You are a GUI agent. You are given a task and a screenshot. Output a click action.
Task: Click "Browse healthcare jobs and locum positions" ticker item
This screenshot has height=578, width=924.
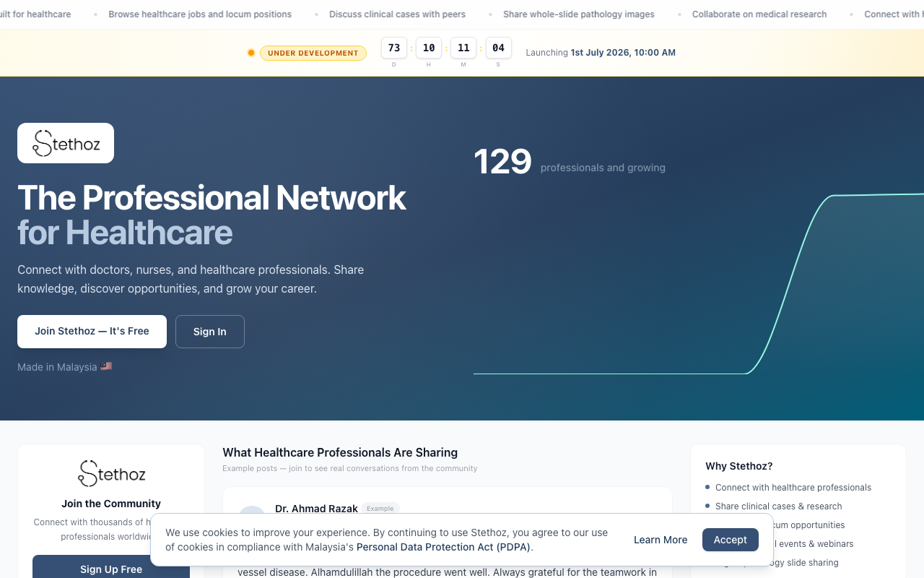click(200, 14)
